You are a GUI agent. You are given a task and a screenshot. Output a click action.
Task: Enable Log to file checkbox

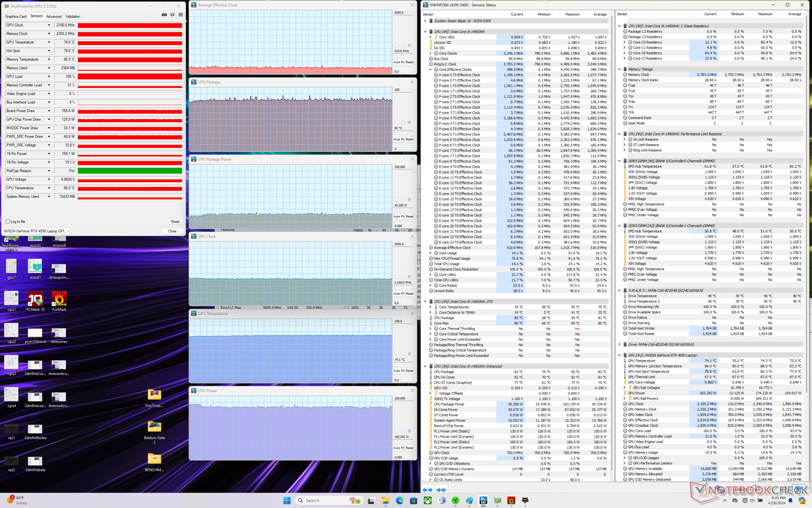click(8, 221)
